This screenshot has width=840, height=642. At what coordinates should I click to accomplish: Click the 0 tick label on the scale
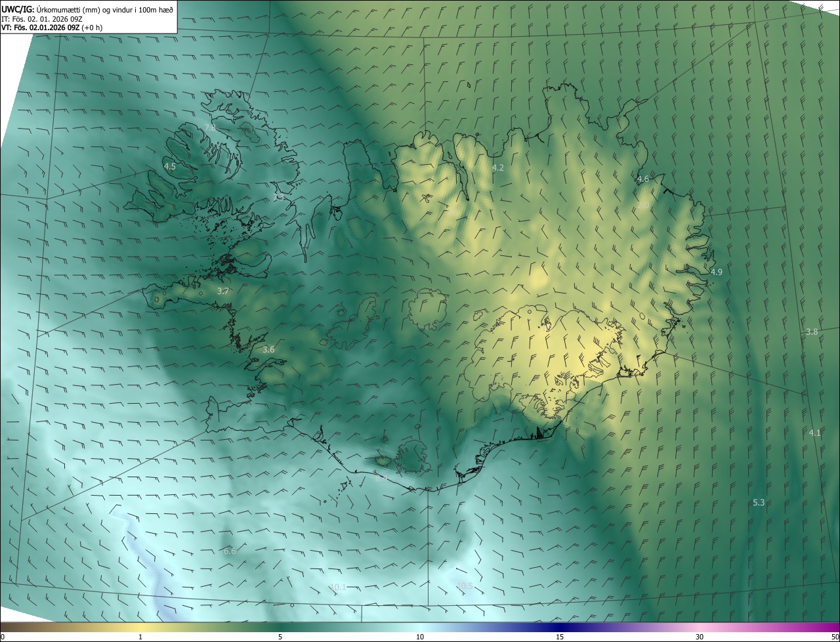3,637
